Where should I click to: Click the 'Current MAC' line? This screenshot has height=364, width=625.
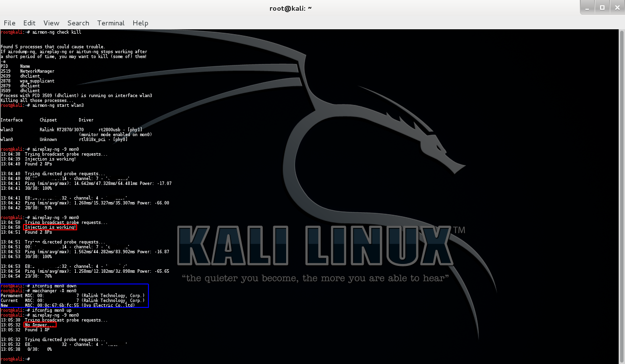[73, 301]
